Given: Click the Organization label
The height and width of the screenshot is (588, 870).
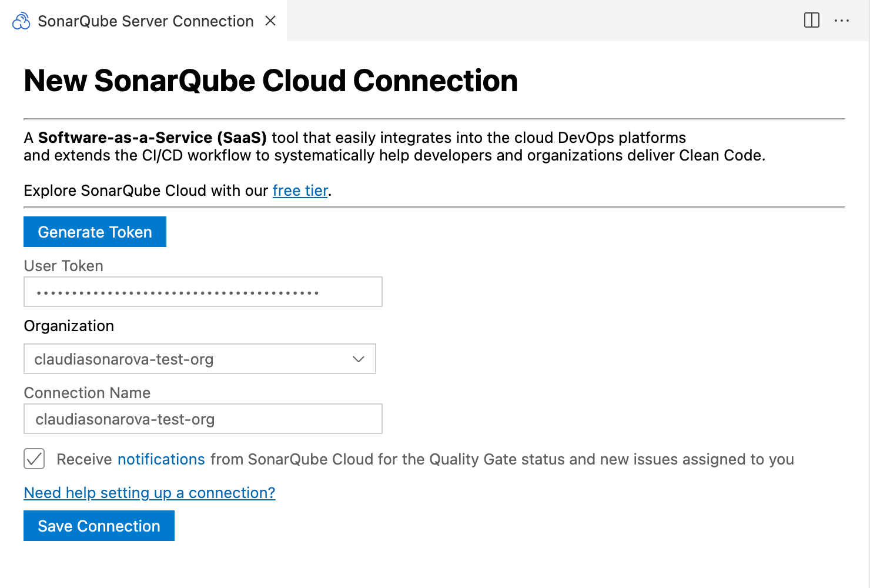Looking at the screenshot, I should tap(69, 326).
